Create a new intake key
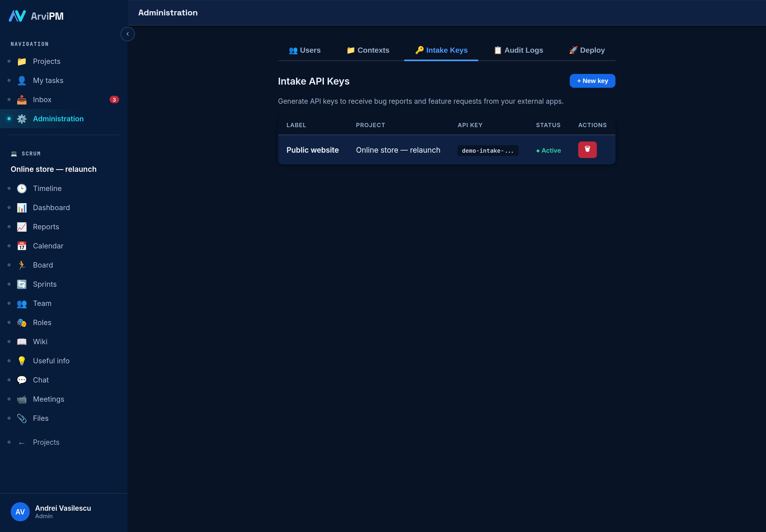 coord(592,81)
